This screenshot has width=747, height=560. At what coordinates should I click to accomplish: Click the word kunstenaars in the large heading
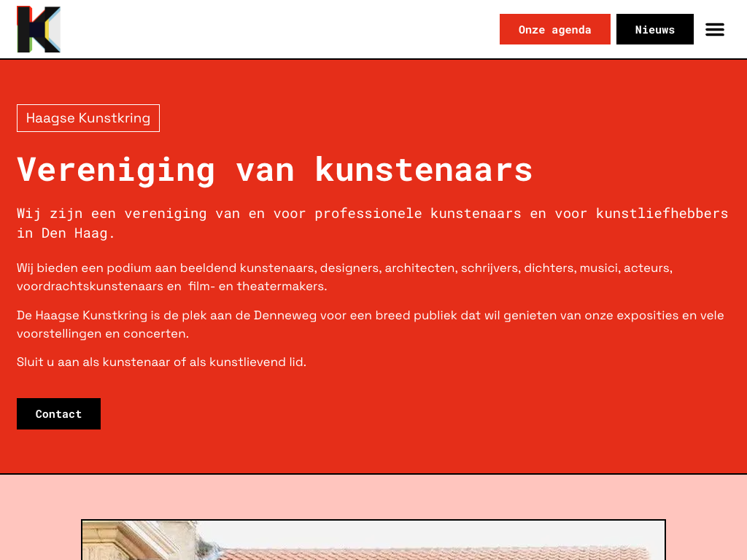coord(424,169)
